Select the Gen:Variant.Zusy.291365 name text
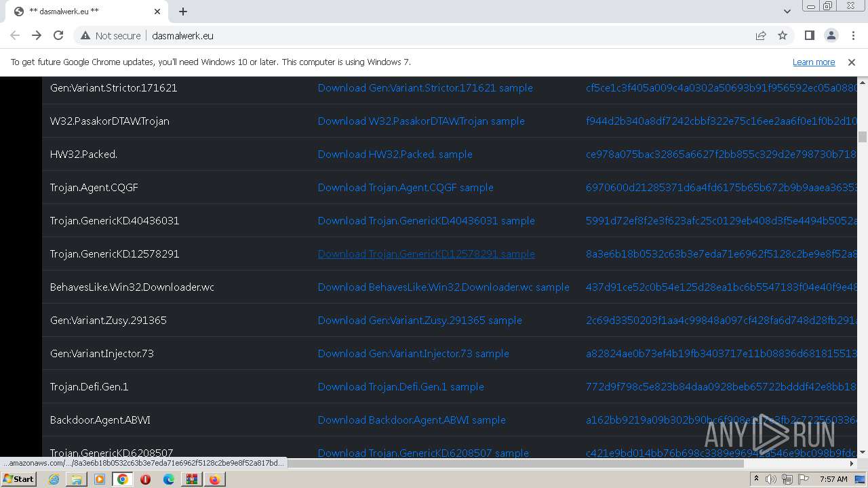The width and height of the screenshot is (868, 488). (108, 321)
